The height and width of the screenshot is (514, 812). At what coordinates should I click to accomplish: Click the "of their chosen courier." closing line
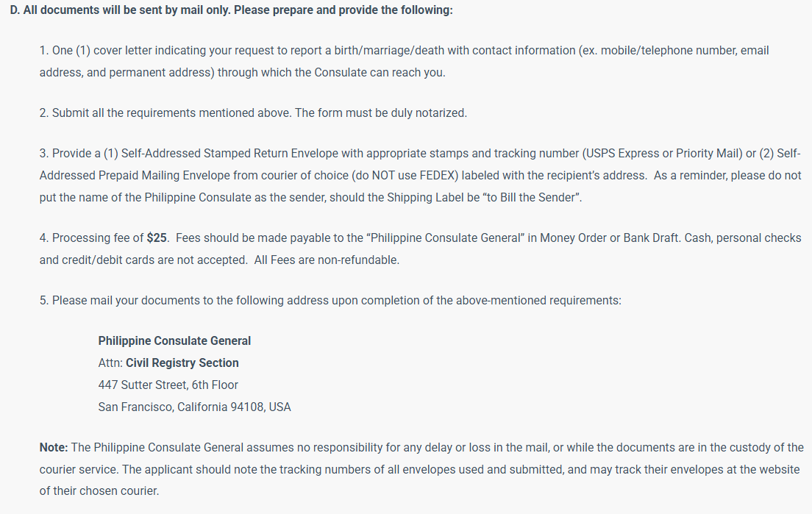coord(99,490)
